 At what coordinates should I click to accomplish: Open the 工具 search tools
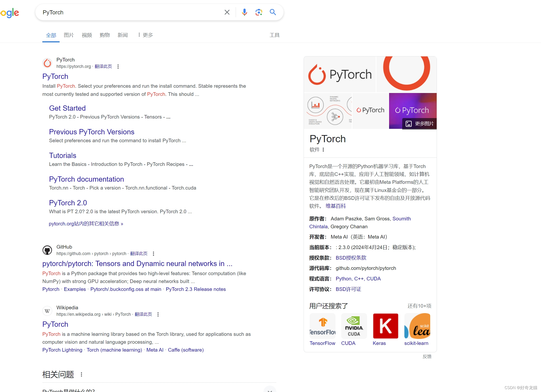coord(274,35)
